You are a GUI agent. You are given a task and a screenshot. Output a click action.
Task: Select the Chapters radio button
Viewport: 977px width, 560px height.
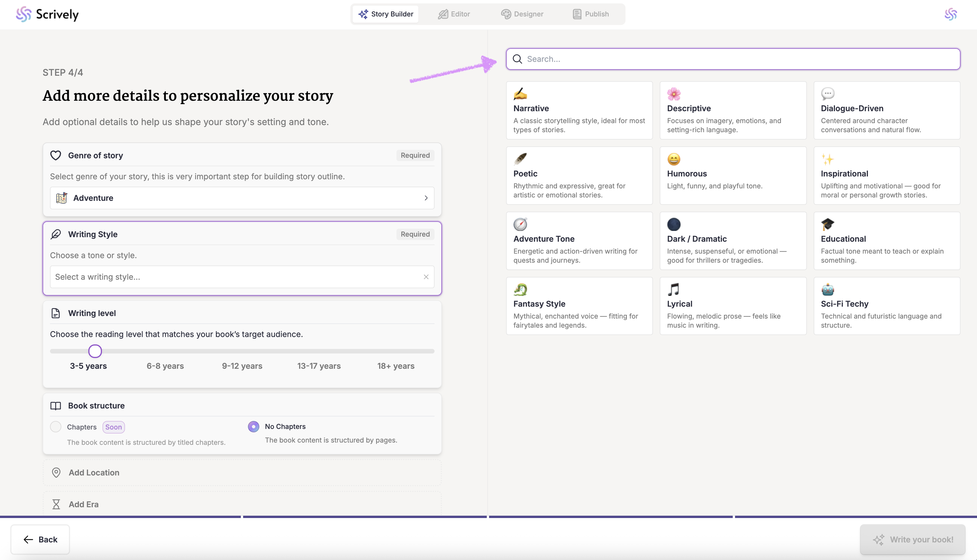point(56,427)
